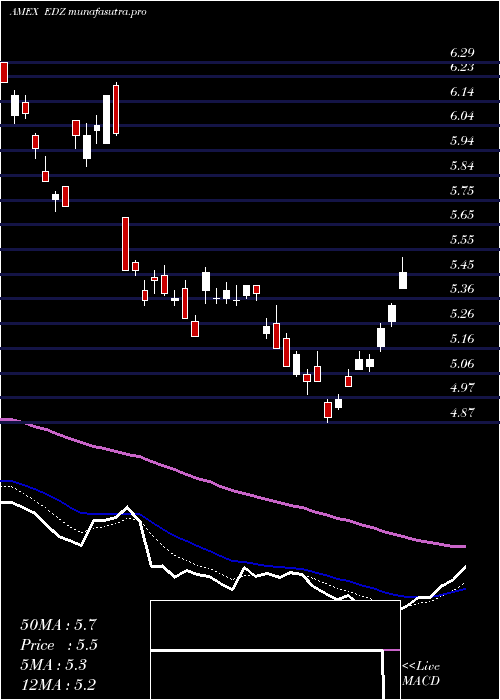Click the 4.97 price axis label
The image size is (500, 700).
click(x=462, y=388)
